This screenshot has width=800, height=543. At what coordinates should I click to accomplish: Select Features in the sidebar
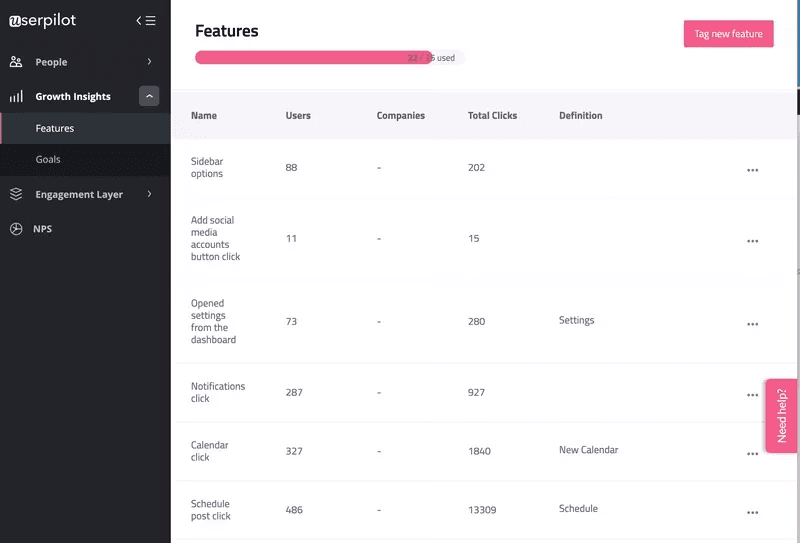(x=55, y=129)
